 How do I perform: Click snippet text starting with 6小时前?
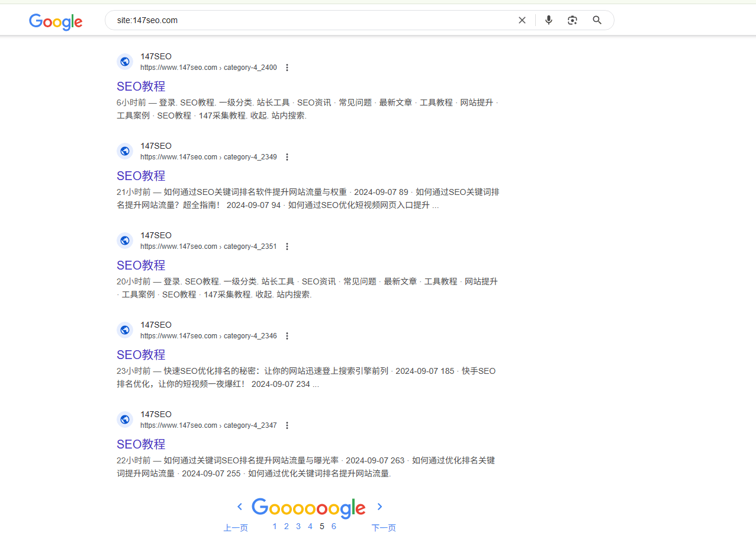point(307,109)
